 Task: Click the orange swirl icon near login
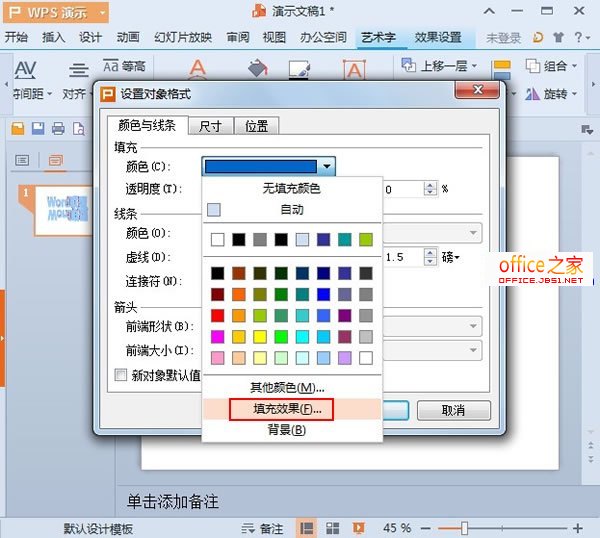pos(538,37)
